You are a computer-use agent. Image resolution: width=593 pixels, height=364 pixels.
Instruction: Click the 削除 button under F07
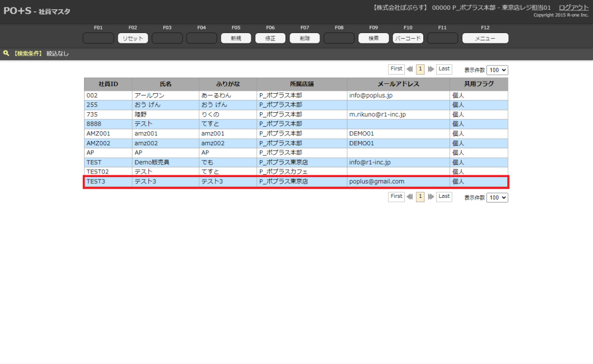coord(305,38)
